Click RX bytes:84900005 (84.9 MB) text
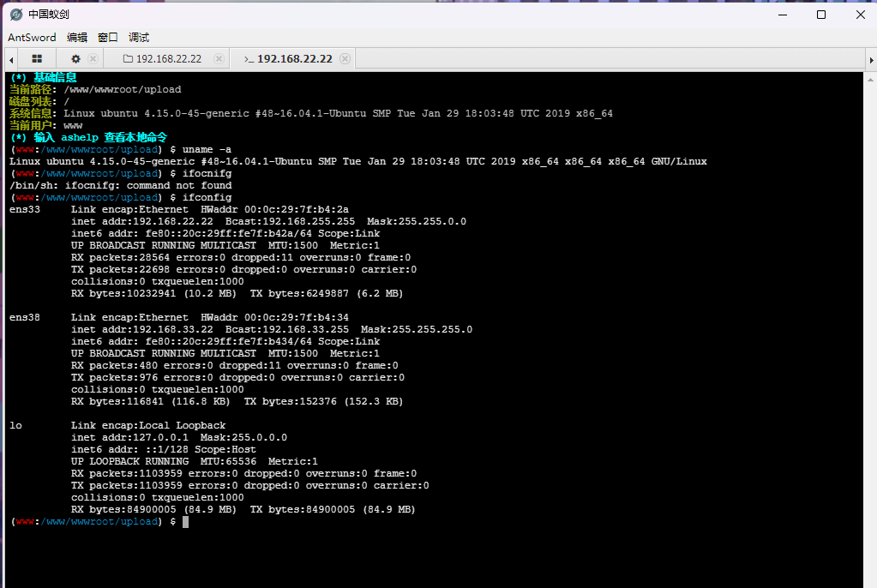 pyautogui.click(x=153, y=509)
